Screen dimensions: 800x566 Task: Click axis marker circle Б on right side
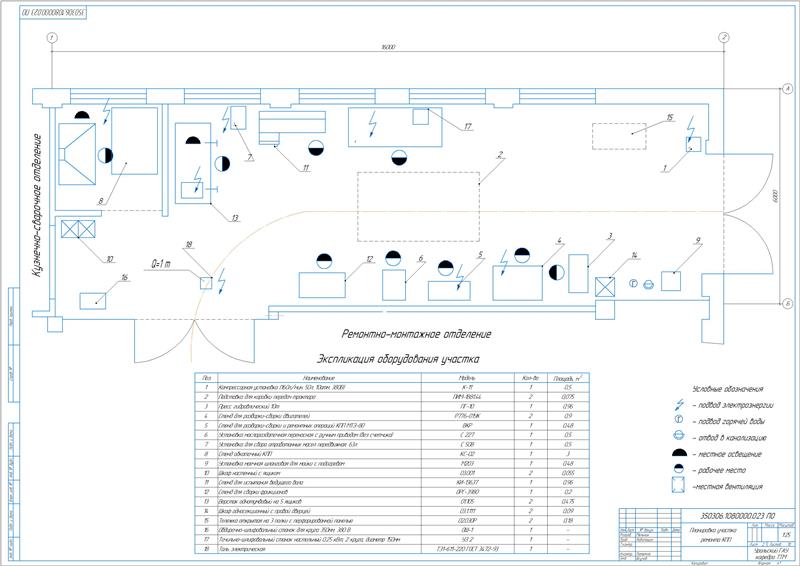point(788,304)
